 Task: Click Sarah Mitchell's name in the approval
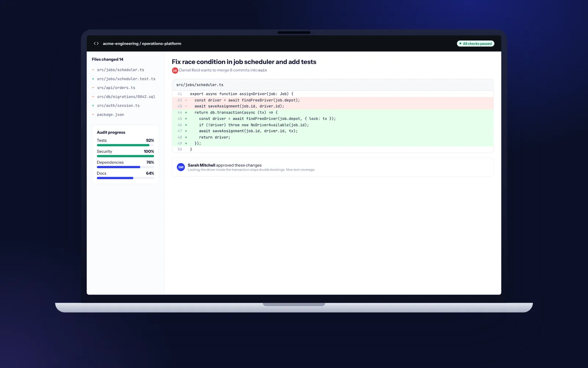coord(201,165)
